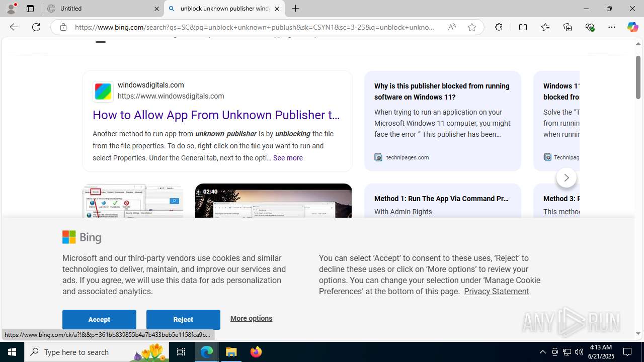The image size is (644, 362).
Task: Close the 'unblock unknown publisher' tab
Action: 277,9
